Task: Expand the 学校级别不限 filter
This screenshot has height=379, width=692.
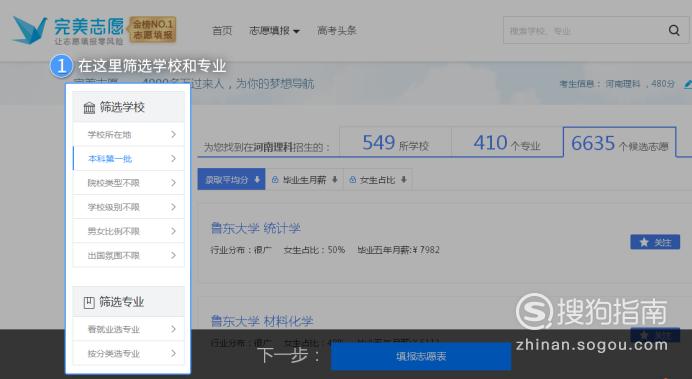Action: (128, 207)
